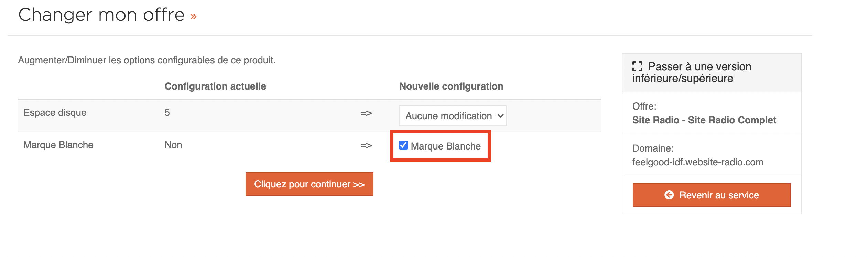868x257 pixels.
Task: Click the Marque Blanche checkbox label
Action: [x=446, y=146]
